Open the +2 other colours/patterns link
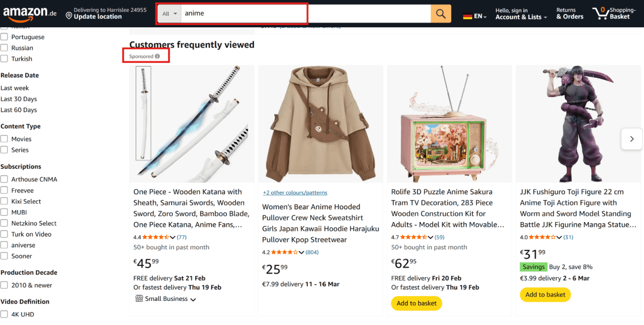The height and width of the screenshot is (325, 644). pyautogui.click(x=295, y=193)
